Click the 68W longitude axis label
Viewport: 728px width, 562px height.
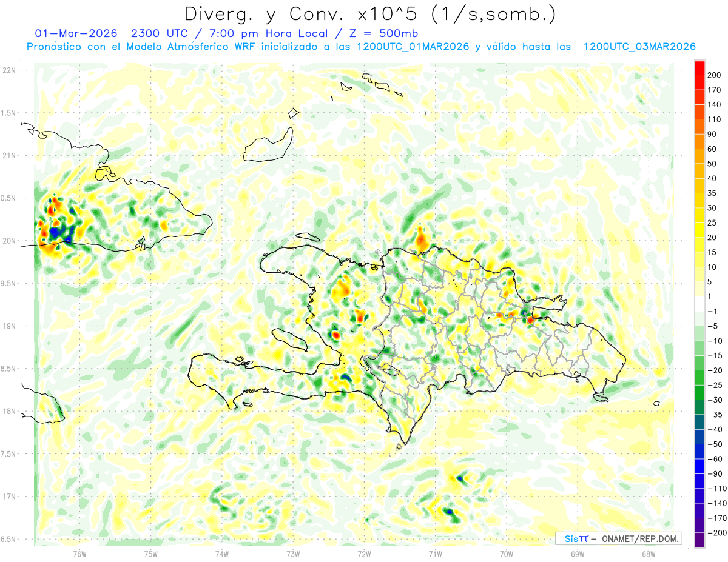pos(649,554)
